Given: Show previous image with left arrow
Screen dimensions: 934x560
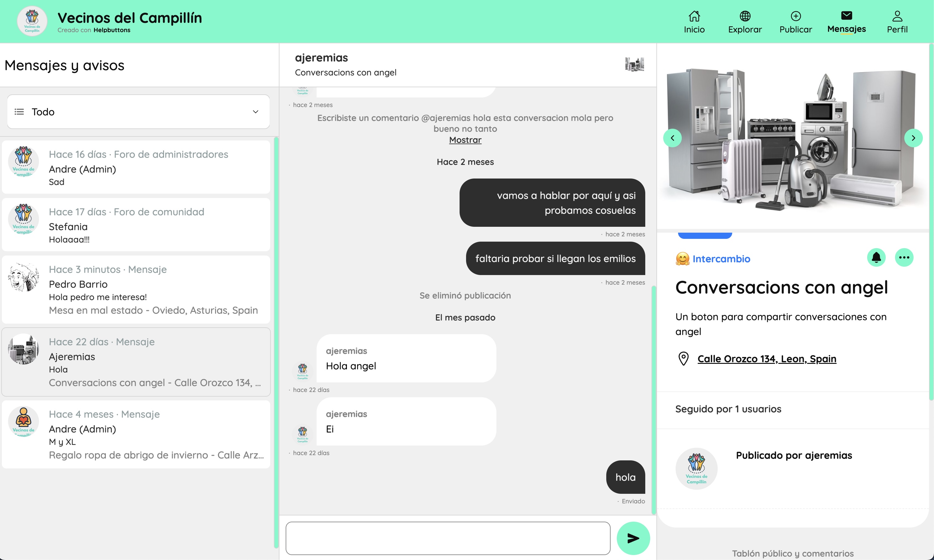Looking at the screenshot, I should (x=672, y=138).
